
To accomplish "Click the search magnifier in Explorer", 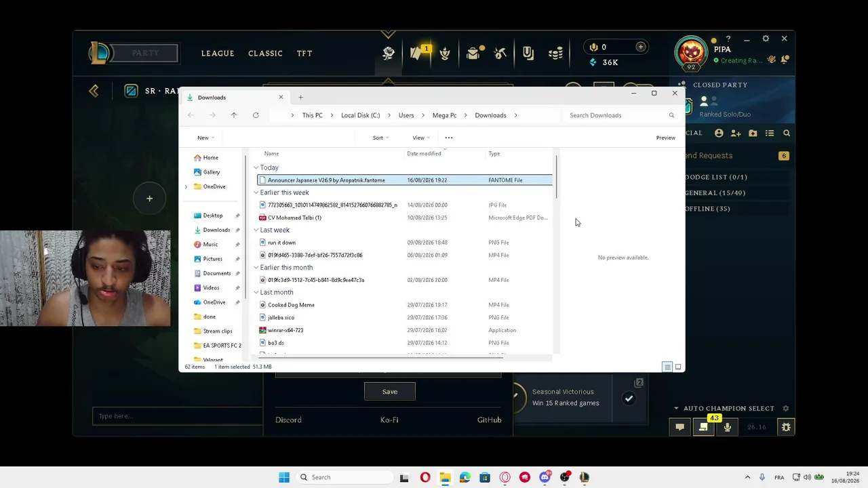I will pos(671,115).
